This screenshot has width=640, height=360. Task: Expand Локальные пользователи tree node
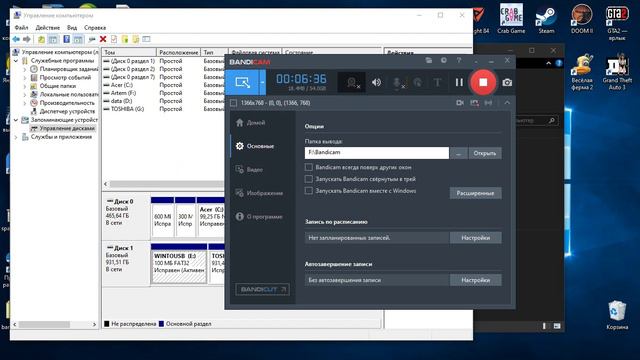24,94
